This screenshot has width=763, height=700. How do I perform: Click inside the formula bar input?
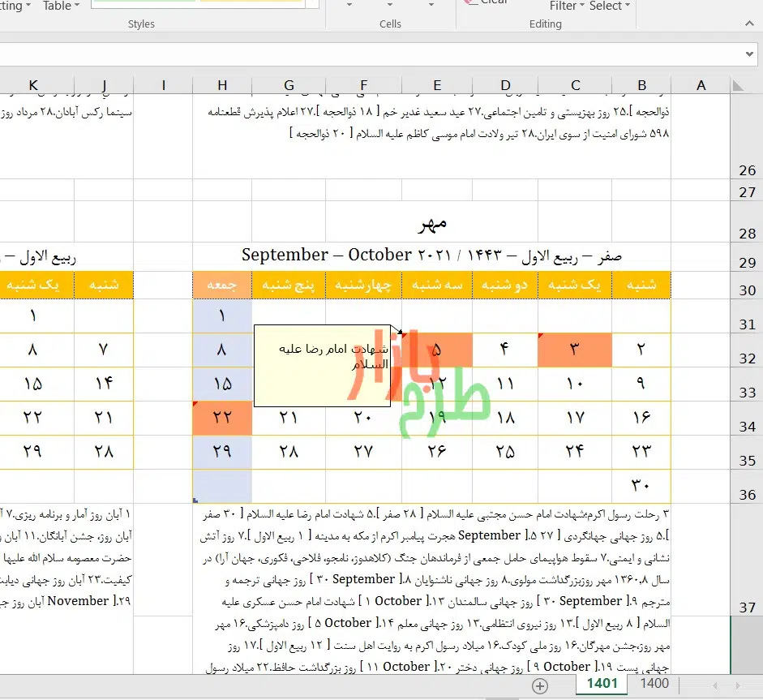[x=365, y=54]
